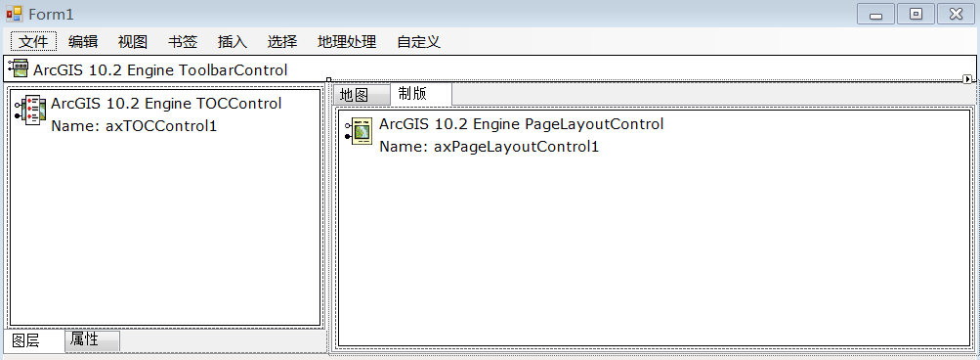This screenshot has width=980, height=360.
Task: Maximize the Form1 window
Action: (x=916, y=14)
